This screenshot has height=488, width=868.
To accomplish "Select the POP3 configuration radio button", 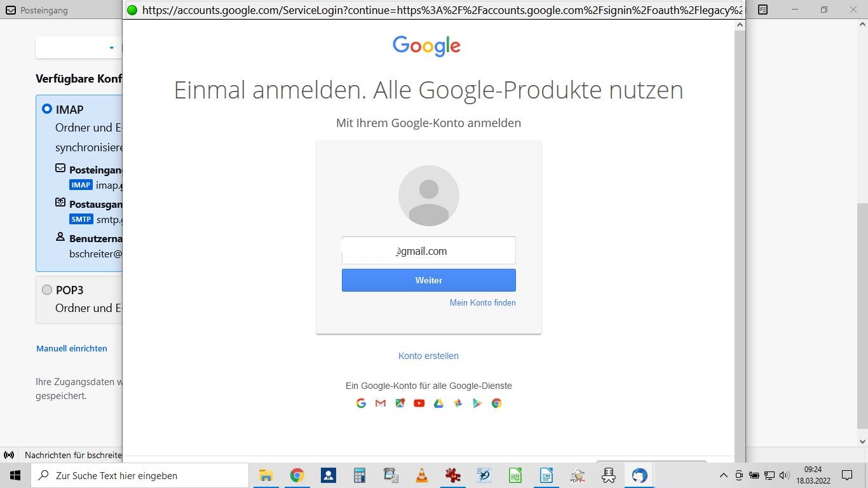I will tap(47, 290).
